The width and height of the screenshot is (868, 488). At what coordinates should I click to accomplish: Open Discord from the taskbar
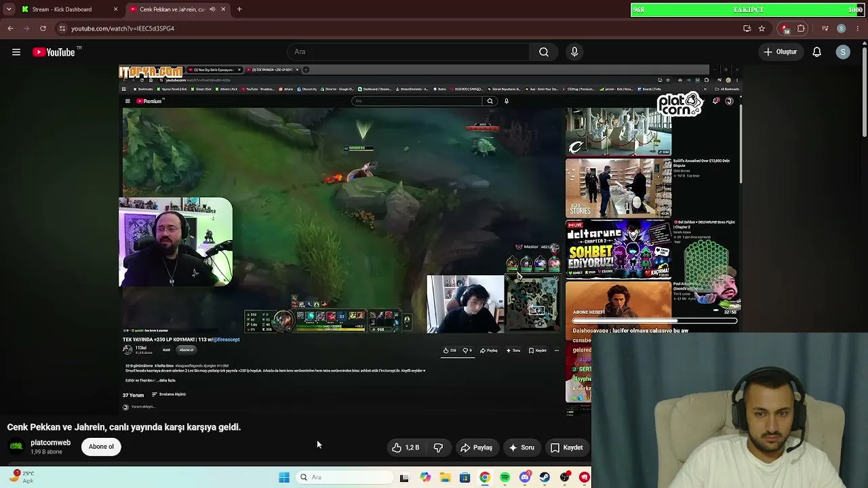coord(525,477)
